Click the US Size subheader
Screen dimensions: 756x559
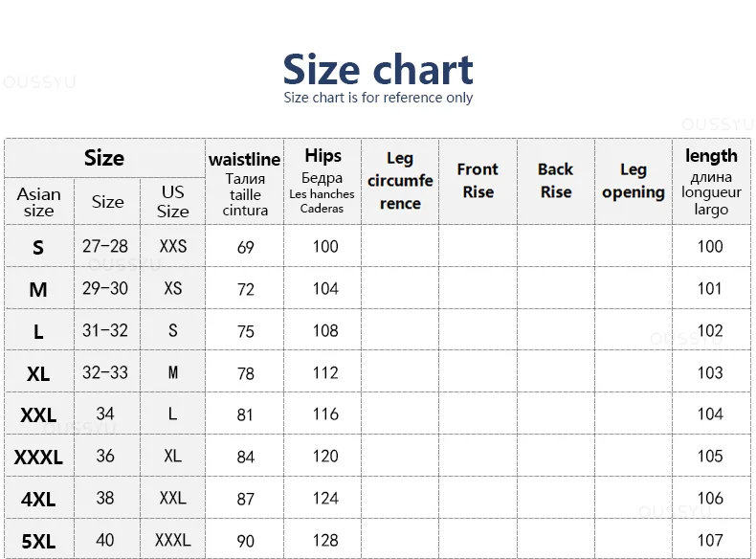point(172,202)
